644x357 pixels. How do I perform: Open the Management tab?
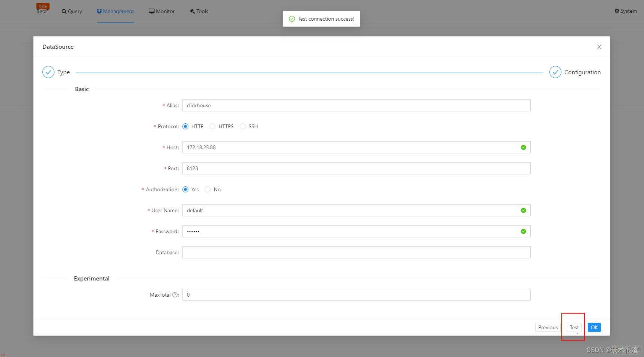pyautogui.click(x=115, y=11)
